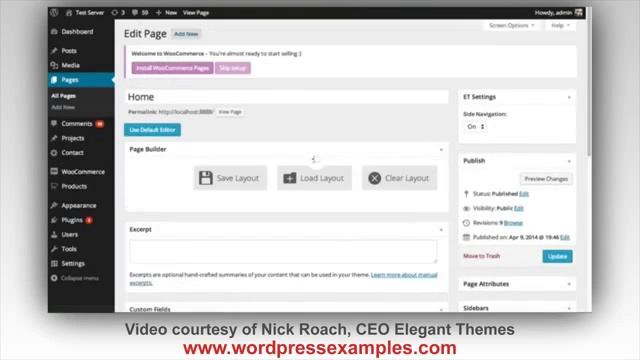Click the updates icon showing 3
640x360 pixels.
(115, 13)
